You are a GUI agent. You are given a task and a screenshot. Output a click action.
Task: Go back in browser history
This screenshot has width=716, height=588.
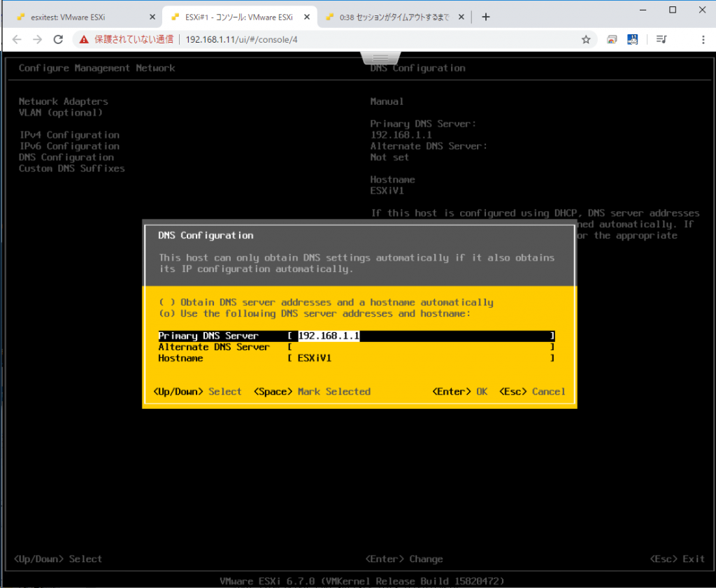click(17, 40)
